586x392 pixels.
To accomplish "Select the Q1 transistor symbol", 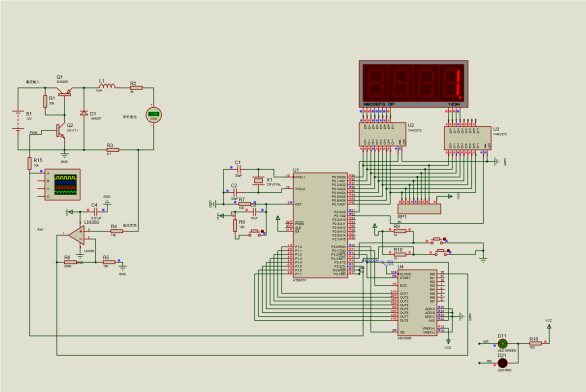I will [65, 91].
